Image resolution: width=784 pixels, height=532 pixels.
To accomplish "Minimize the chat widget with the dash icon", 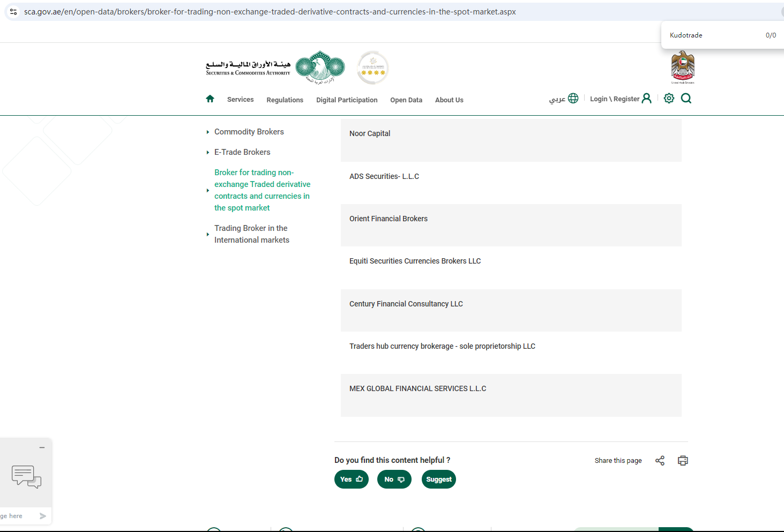I will 42,447.
